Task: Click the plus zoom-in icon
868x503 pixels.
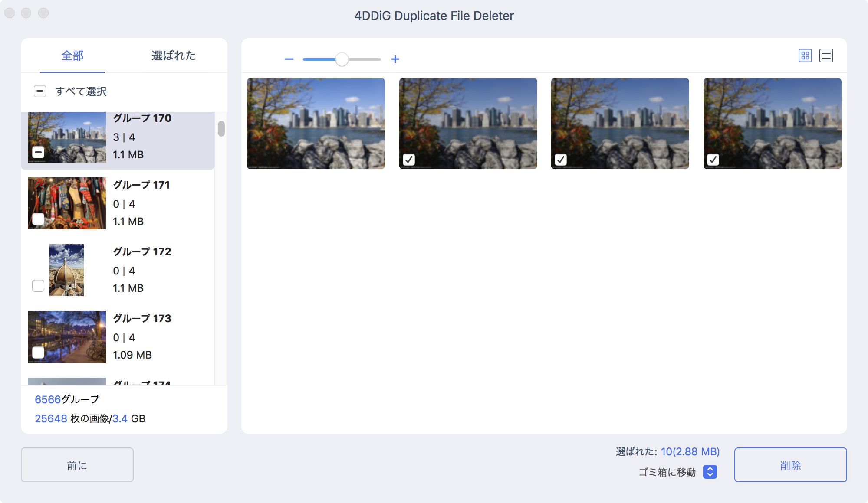Action: [395, 59]
